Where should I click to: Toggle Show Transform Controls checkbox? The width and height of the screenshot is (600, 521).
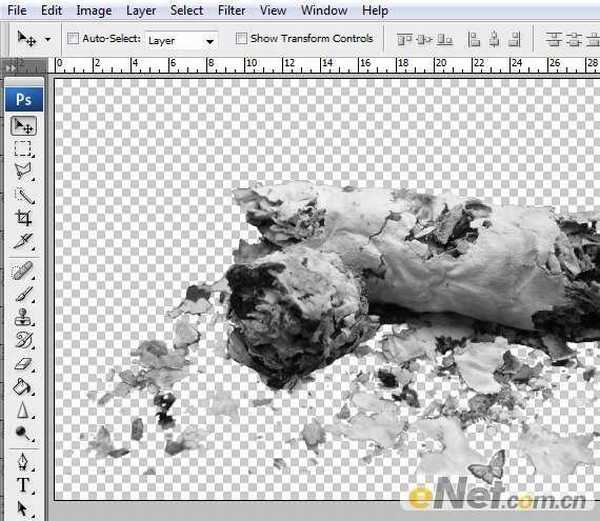coord(241,39)
